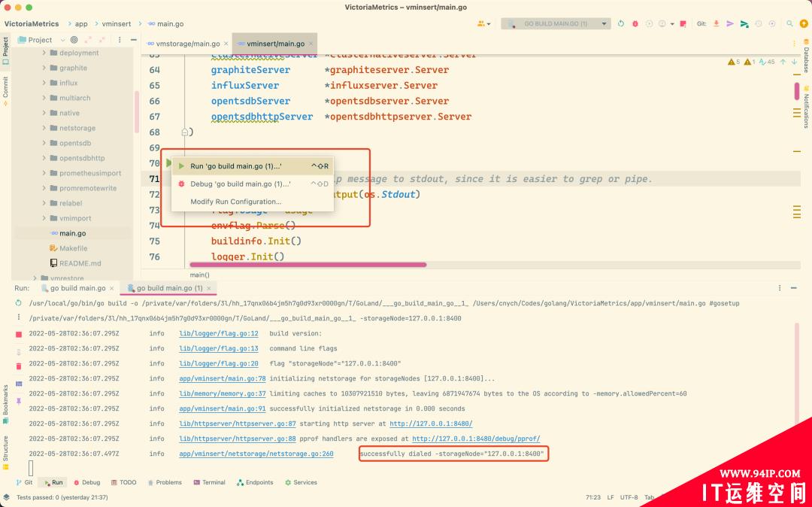Open Terminal tool window button

click(209, 482)
